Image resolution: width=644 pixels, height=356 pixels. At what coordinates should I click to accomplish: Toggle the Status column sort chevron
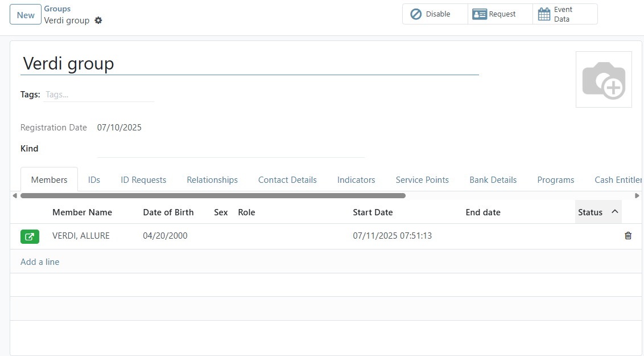(x=615, y=211)
